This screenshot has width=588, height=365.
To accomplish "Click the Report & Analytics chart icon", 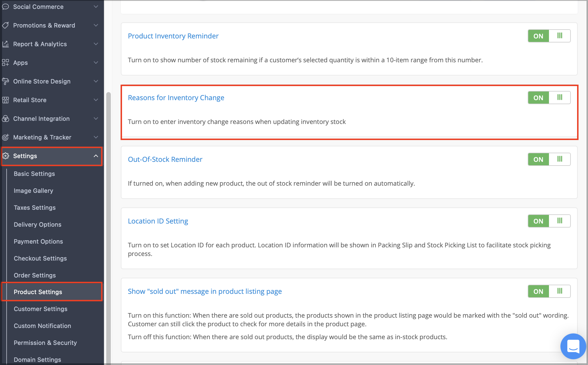I will (5, 44).
